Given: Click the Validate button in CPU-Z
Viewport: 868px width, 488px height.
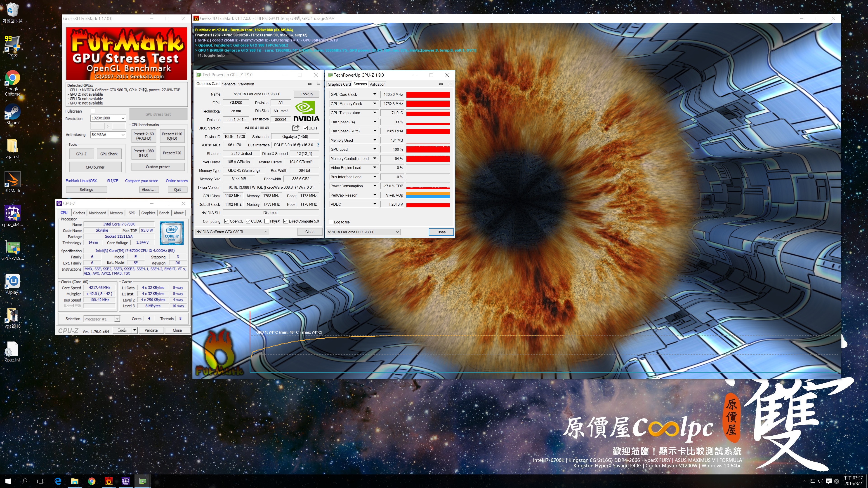Looking at the screenshot, I should click(151, 330).
